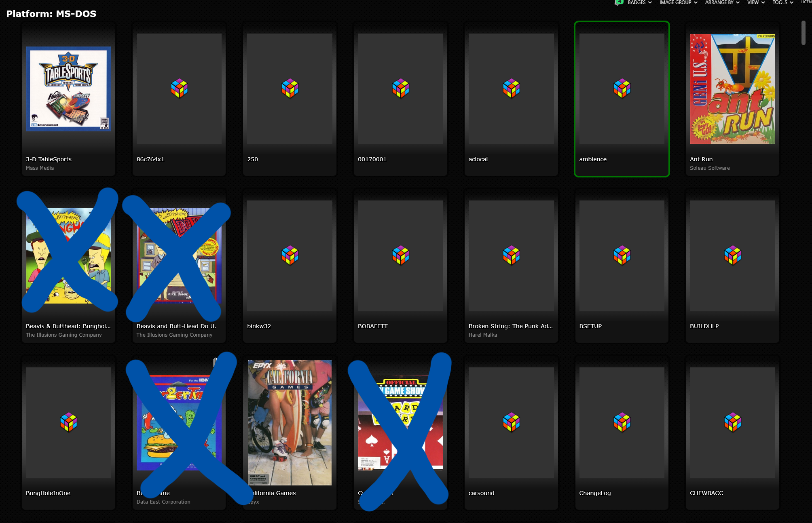
Task: Click the BSETUP game title
Action: [x=590, y=326]
